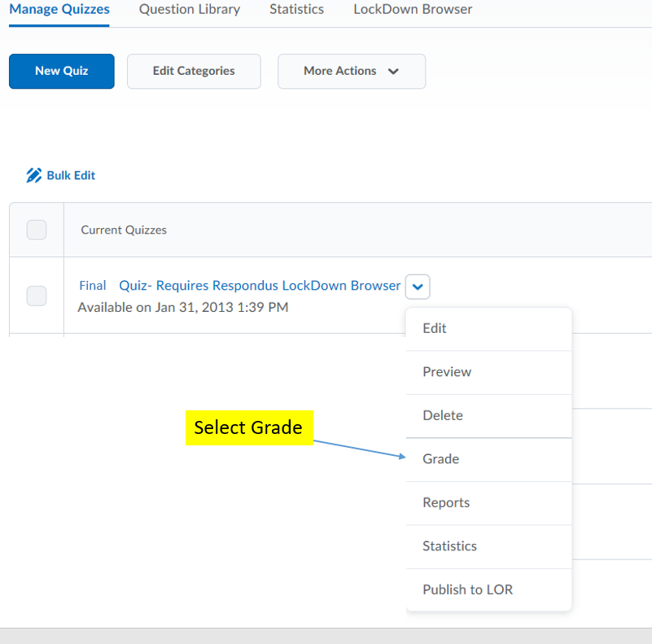
Task: Open the More Actions dropdown
Action: [x=351, y=71]
